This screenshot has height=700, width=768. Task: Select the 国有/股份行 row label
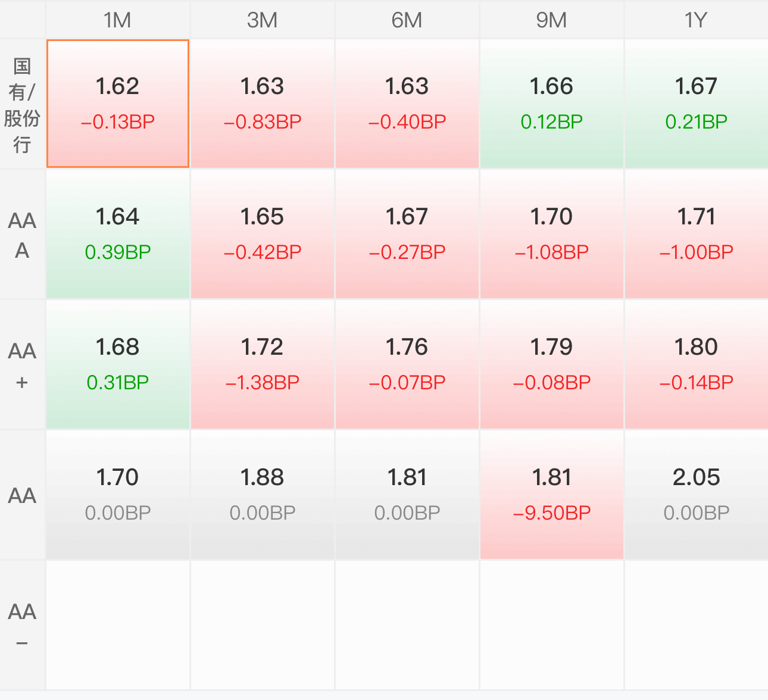point(23,104)
